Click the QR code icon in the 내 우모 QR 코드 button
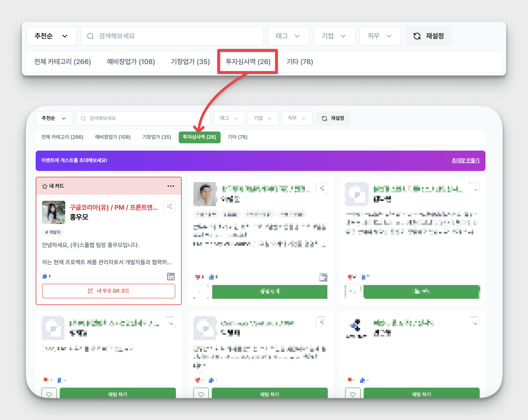528x420 pixels. point(90,291)
